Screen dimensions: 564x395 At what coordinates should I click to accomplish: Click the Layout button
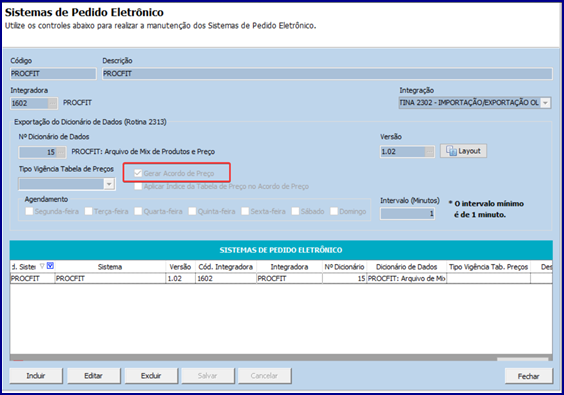point(463,151)
